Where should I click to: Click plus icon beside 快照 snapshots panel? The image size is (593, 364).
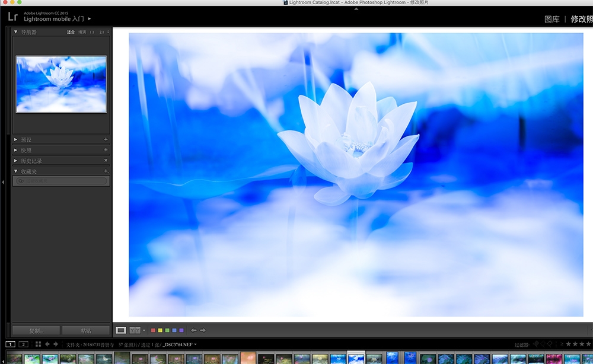106,151
